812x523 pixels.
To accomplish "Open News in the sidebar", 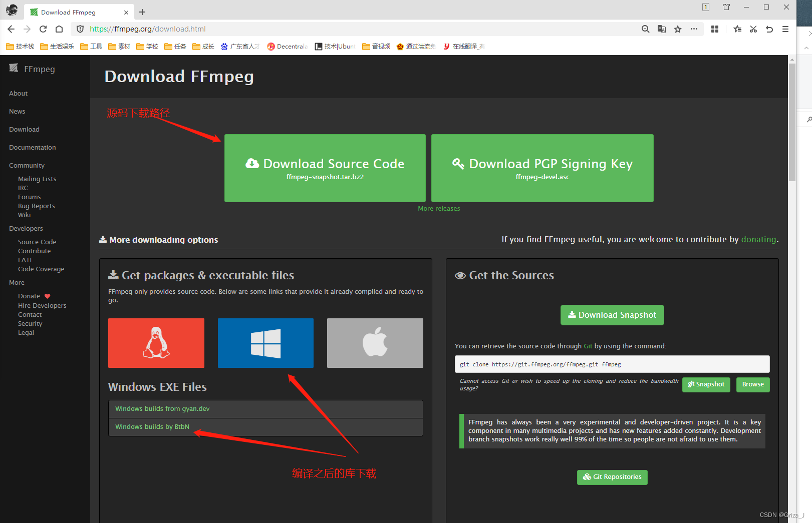I will tap(17, 112).
